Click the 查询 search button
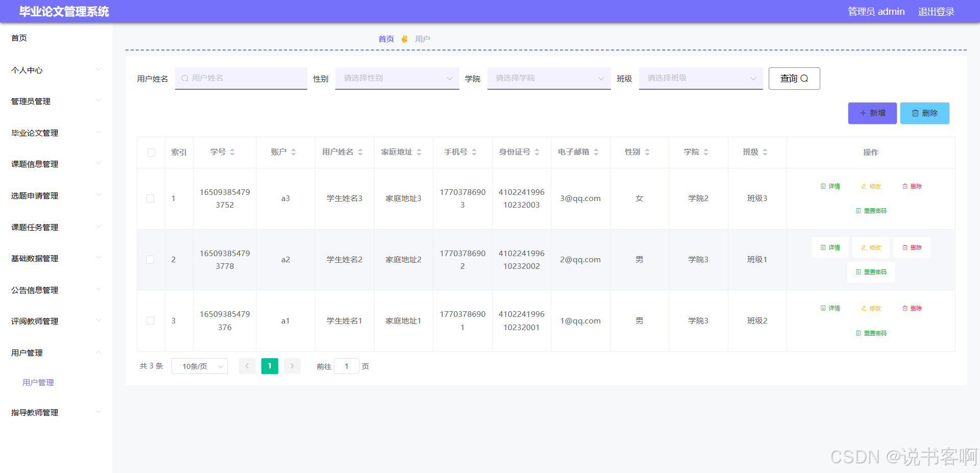Image resolution: width=980 pixels, height=473 pixels. tap(794, 79)
